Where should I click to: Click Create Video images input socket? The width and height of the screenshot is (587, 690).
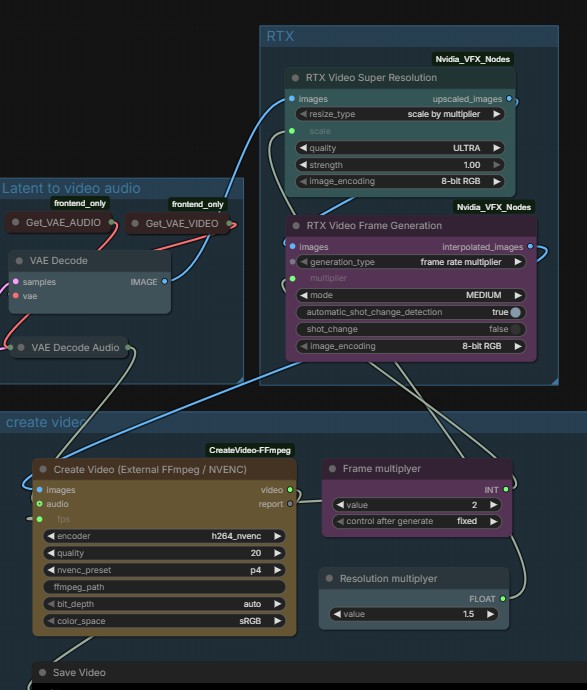(x=40, y=489)
